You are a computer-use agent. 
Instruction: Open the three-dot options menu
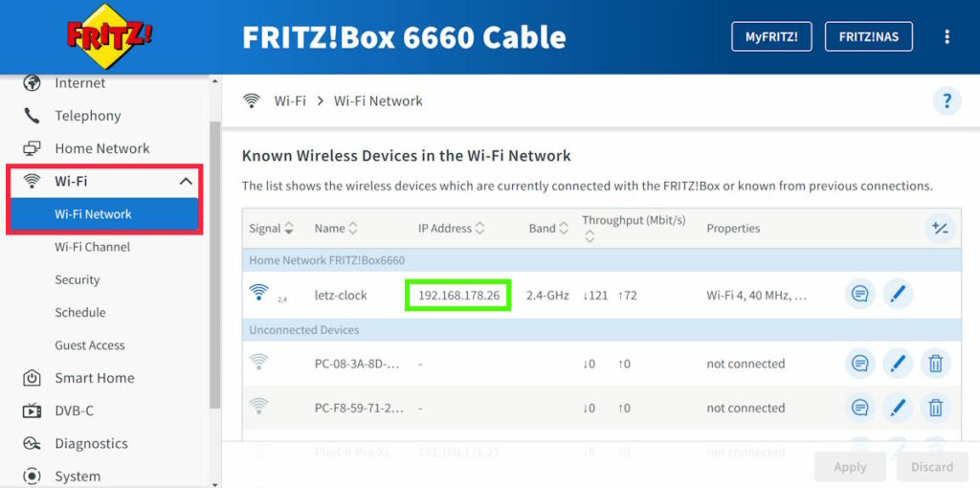pos(947,37)
